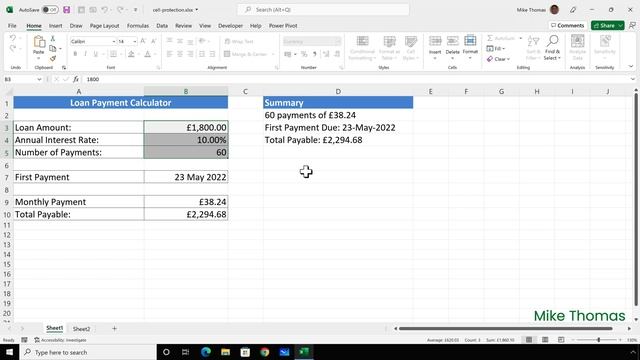Viewport: 640px width, 360px height.
Task: Click the Borders icon
Action: click(113, 54)
